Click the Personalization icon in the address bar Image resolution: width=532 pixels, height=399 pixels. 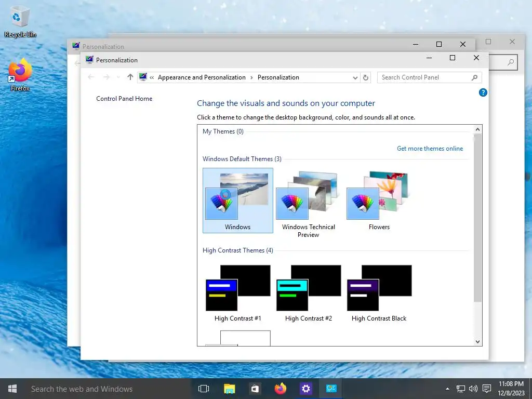pos(143,77)
